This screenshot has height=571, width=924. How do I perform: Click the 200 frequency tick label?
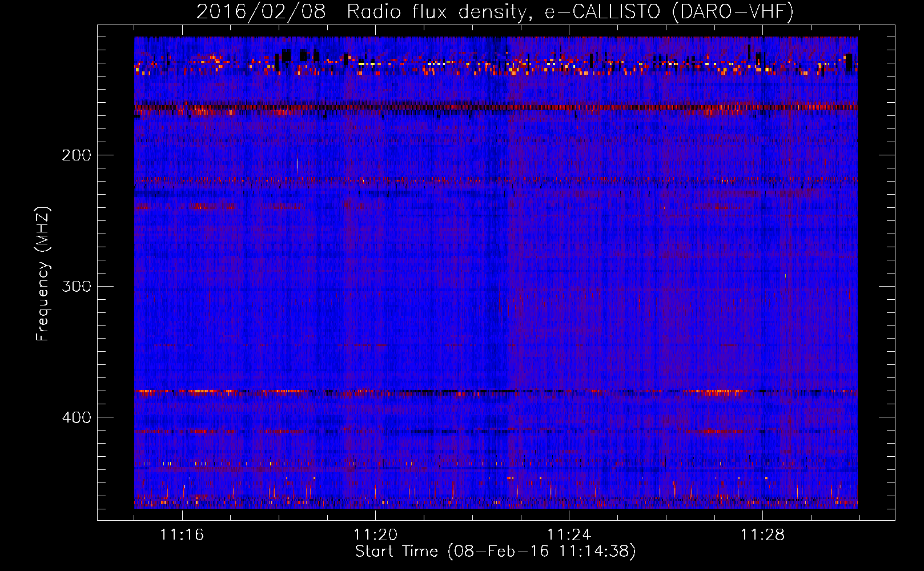77,155
